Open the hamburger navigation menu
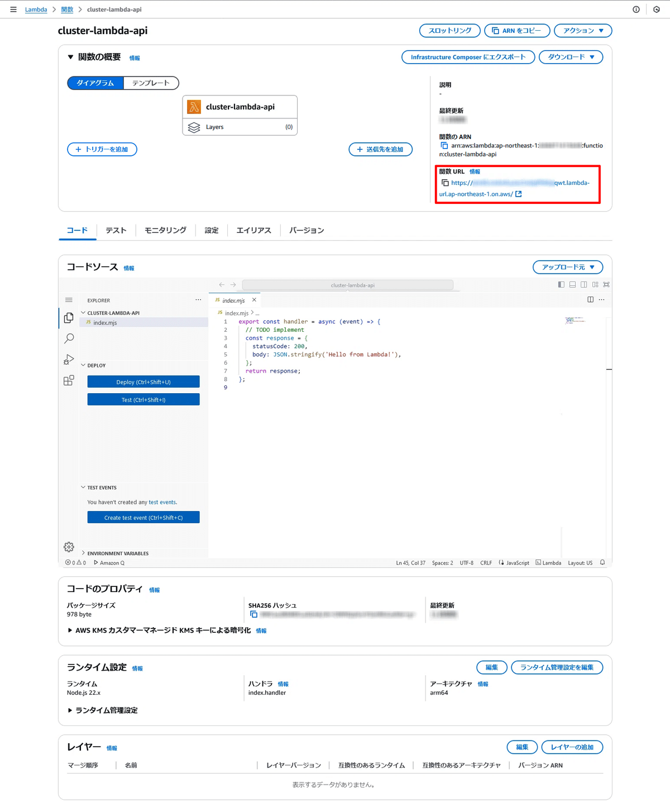The height and width of the screenshot is (812, 670). [x=13, y=9]
